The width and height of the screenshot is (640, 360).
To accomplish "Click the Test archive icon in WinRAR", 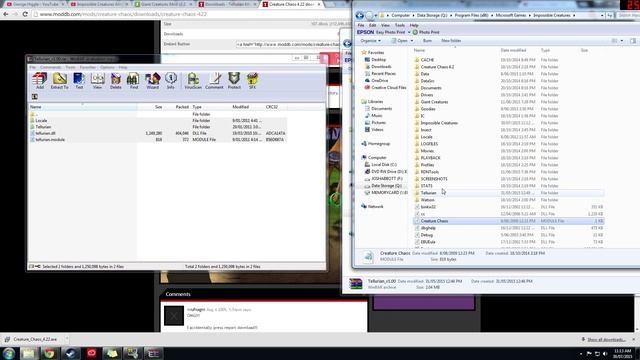I will [x=79, y=80].
